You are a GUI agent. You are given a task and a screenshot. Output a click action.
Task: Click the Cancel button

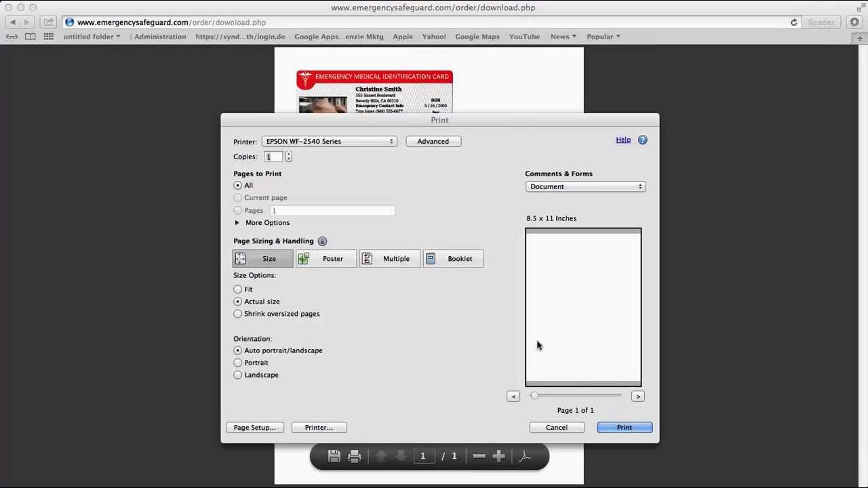point(557,428)
